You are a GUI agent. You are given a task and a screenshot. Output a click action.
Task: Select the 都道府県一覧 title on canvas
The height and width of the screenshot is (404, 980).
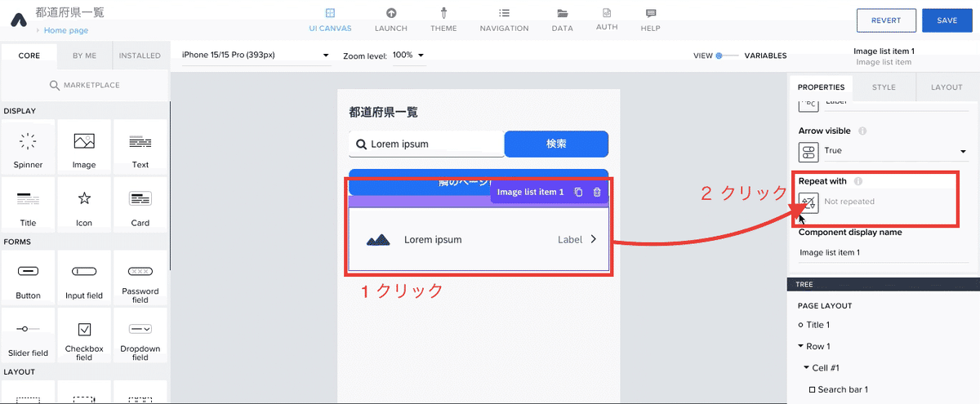(x=384, y=113)
